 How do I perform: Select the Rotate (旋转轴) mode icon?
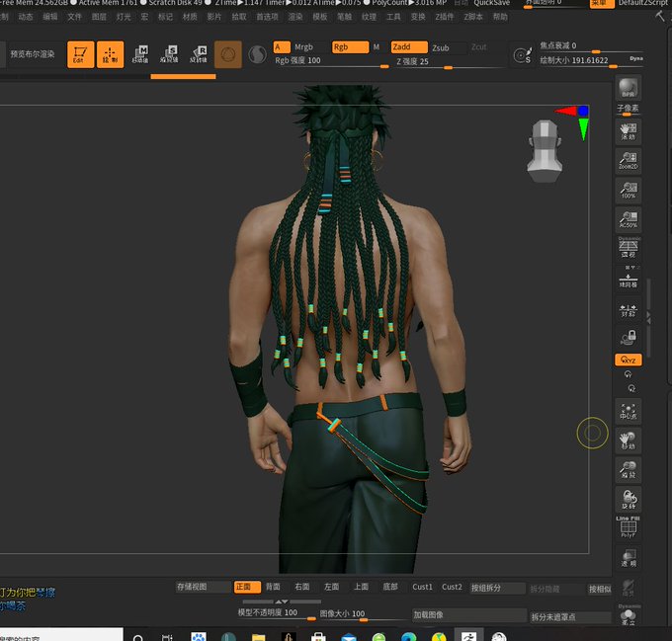(x=199, y=54)
